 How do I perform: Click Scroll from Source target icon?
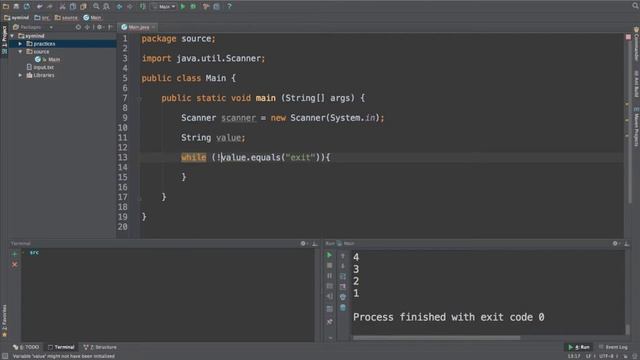pos(78,27)
